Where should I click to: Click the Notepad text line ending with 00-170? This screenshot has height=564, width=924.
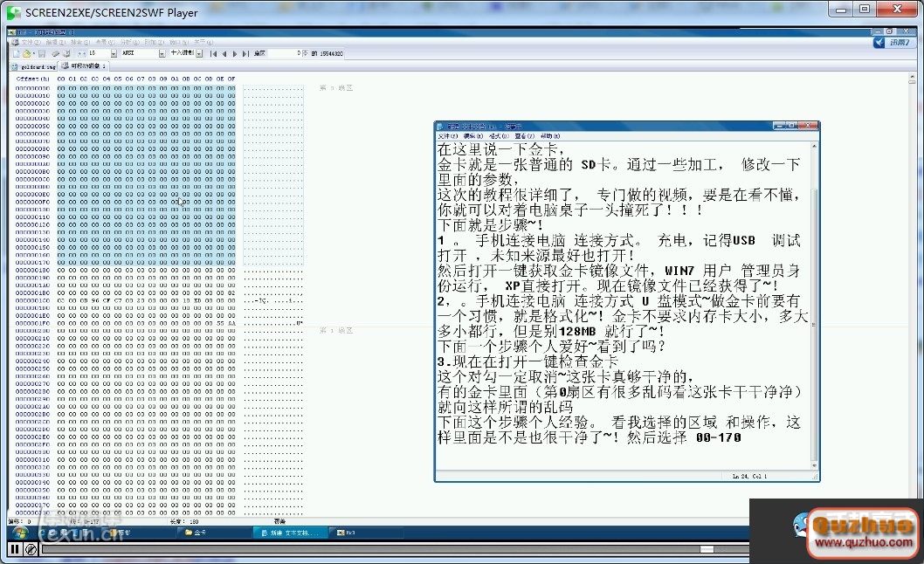(x=590, y=437)
